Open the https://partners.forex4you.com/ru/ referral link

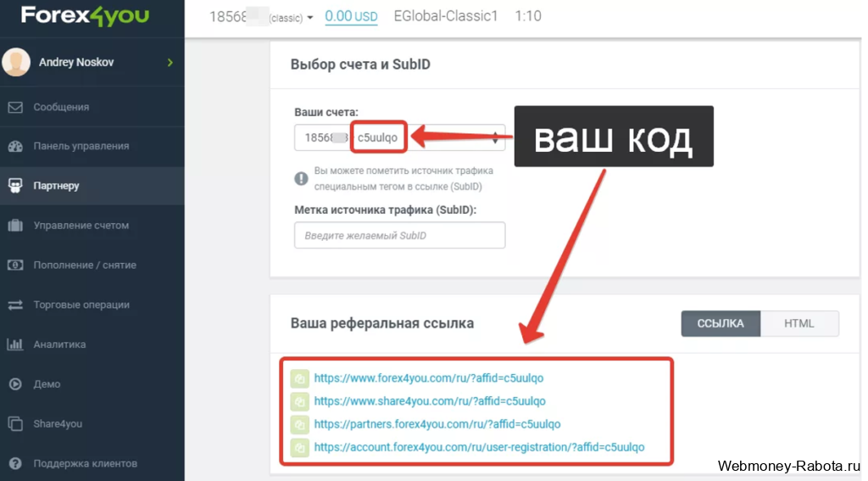pos(437,424)
